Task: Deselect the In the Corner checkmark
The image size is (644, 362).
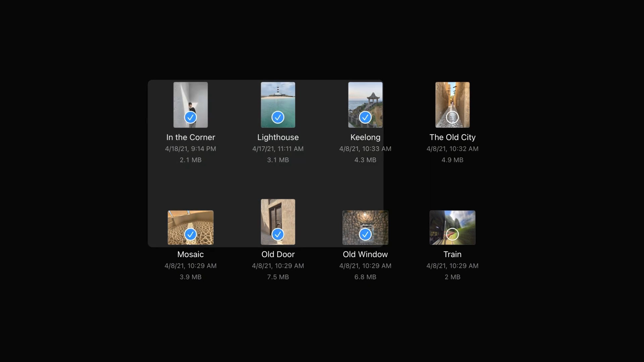Action: pyautogui.click(x=191, y=117)
